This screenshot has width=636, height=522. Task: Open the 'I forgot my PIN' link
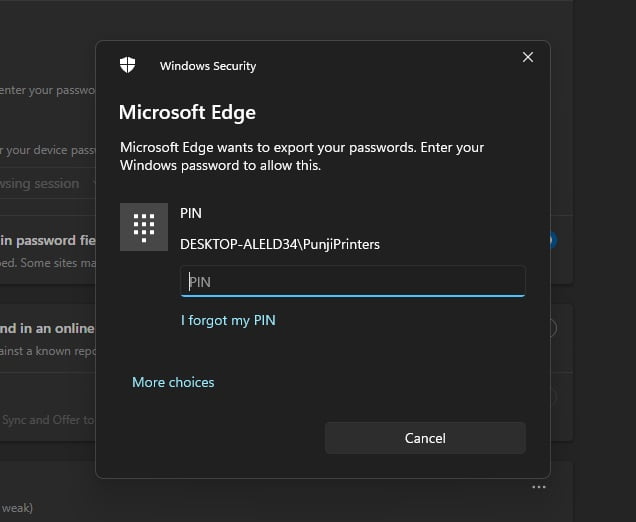coord(228,320)
